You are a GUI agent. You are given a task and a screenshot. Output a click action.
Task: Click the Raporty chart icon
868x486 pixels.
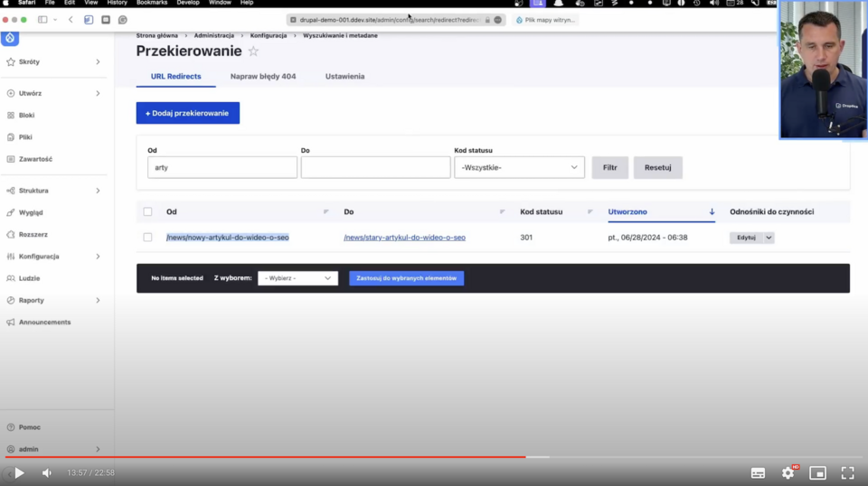pyautogui.click(x=11, y=300)
